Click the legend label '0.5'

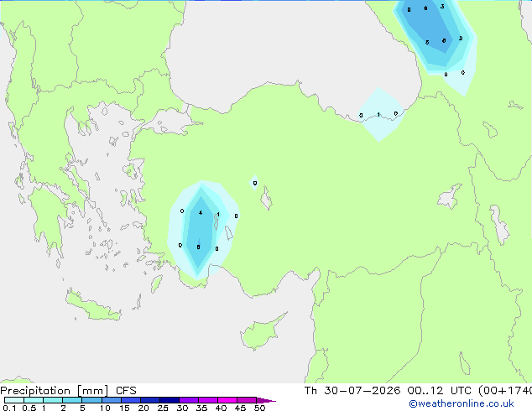(x=29, y=408)
